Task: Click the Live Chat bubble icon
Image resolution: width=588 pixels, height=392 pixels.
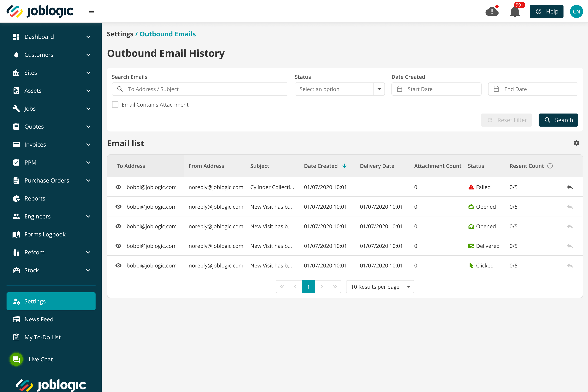Action: click(x=16, y=359)
